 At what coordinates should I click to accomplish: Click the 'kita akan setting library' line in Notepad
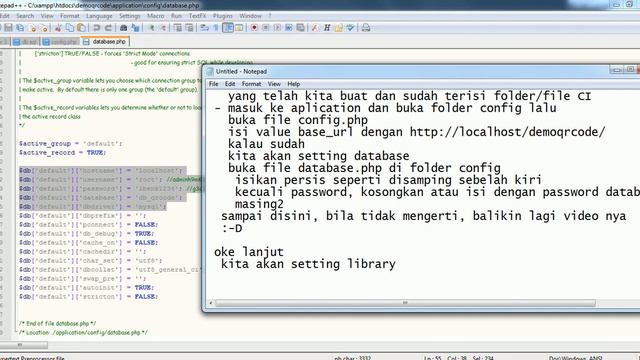pyautogui.click(x=308, y=264)
